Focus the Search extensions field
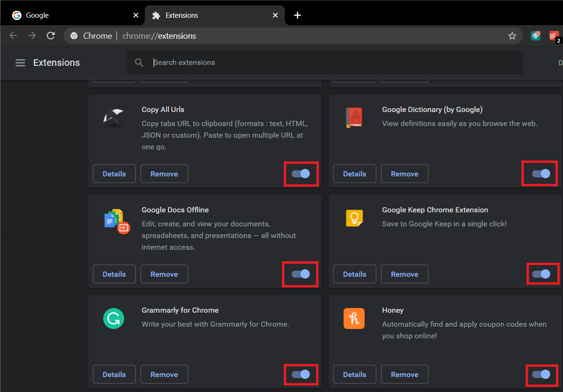 click(327, 63)
